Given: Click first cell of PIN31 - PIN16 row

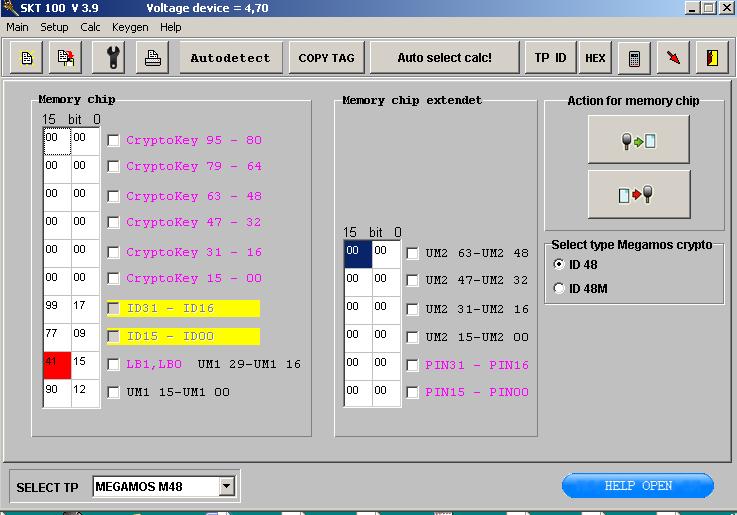Looking at the screenshot, I should point(358,366).
